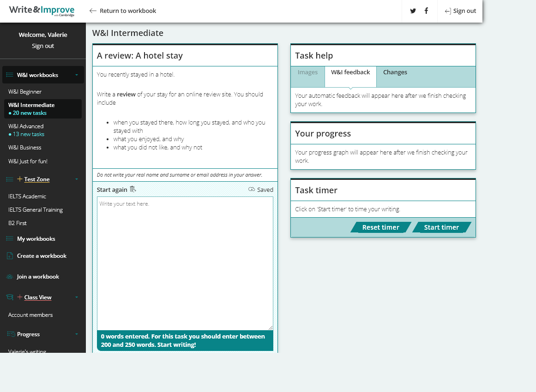Open the W&I Advanced workbook
Screen dimensions: 536x392
(x=26, y=126)
